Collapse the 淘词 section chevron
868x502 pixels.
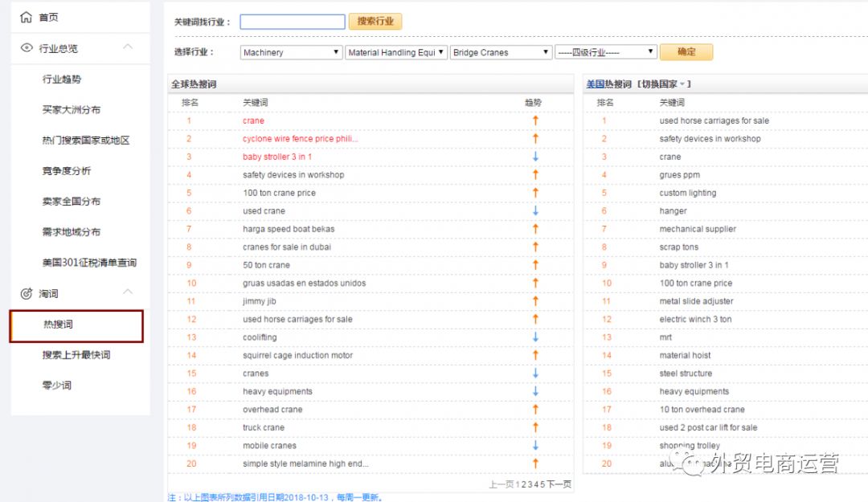[x=128, y=292]
